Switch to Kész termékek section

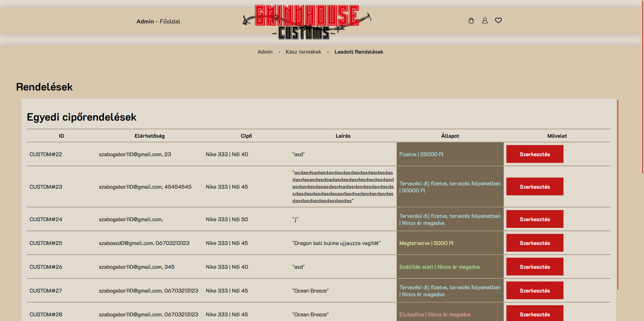click(x=303, y=52)
